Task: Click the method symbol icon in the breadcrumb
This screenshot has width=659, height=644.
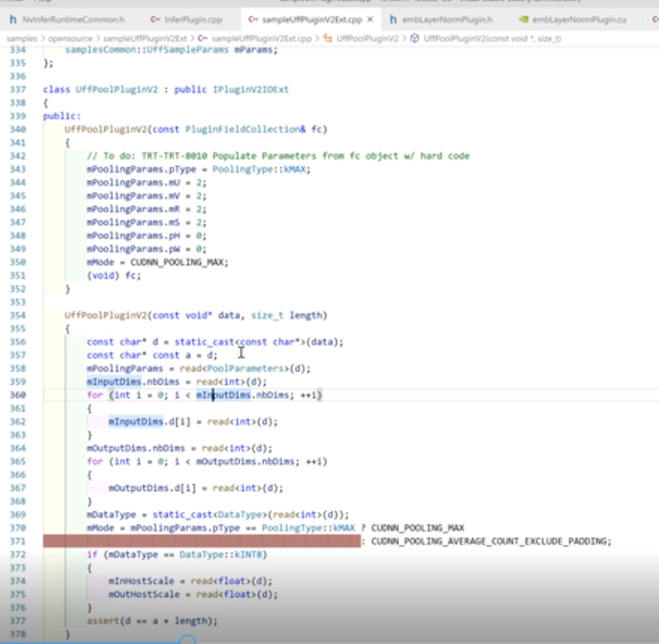Action: tap(414, 38)
